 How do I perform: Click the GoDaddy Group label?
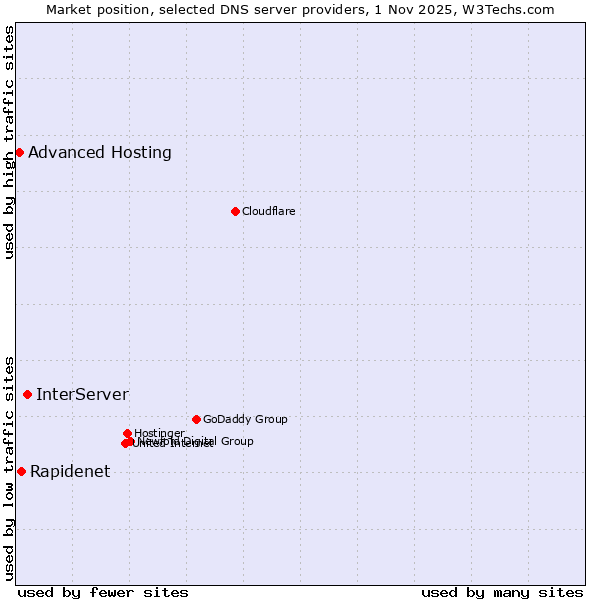[x=245, y=419]
